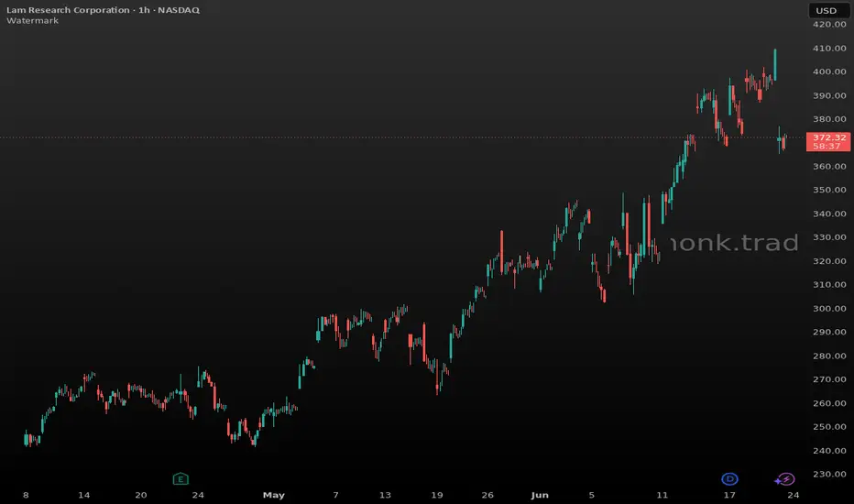Click the last 24 on time axis
Viewport: 854px width, 504px height.
(x=793, y=495)
